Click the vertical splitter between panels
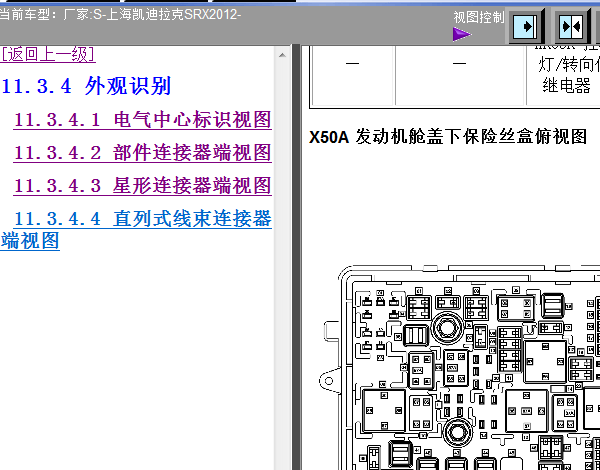 point(296,257)
